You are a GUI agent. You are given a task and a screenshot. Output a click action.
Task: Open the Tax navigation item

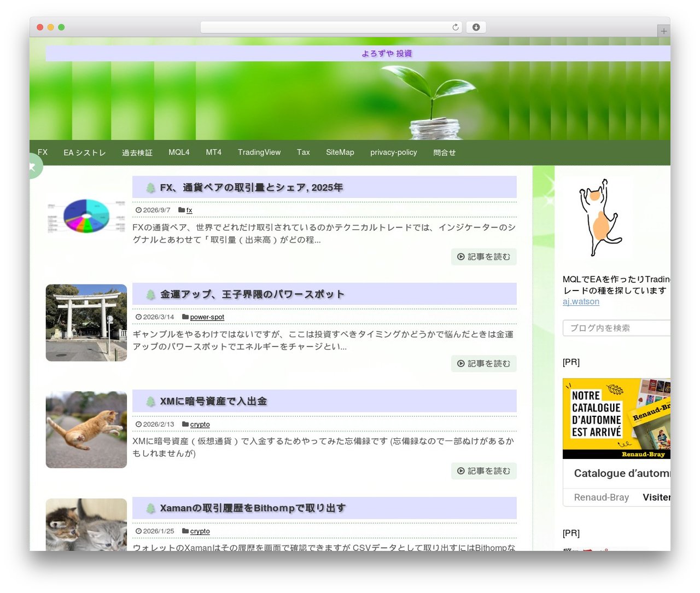304,152
